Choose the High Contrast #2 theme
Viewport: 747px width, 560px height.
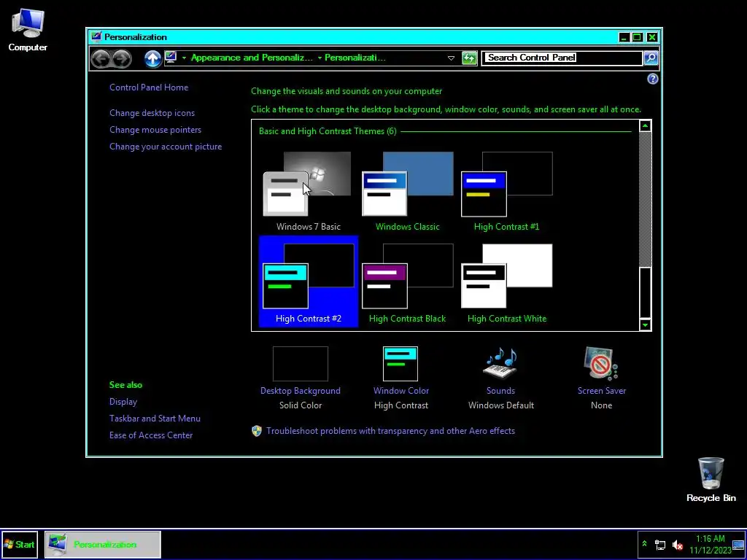(x=309, y=282)
